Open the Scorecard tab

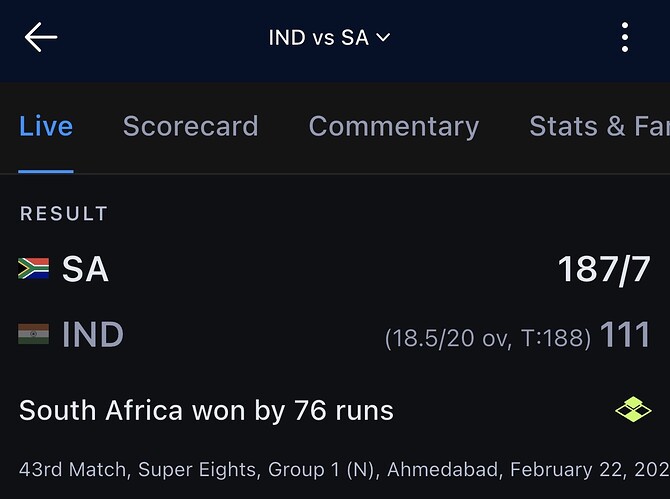point(190,126)
